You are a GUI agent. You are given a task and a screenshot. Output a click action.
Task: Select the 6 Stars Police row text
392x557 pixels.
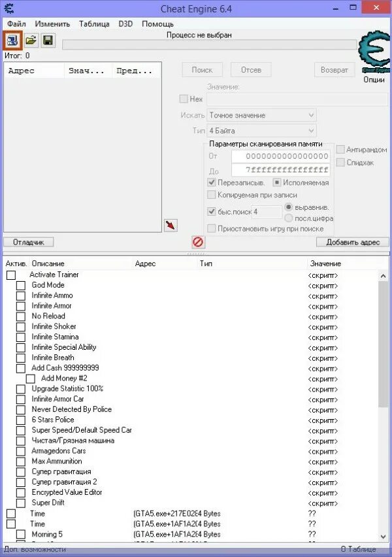pos(53,420)
